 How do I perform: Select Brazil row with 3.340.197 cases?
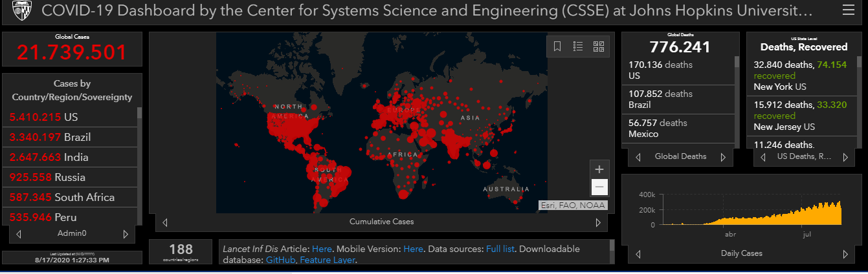click(70, 137)
